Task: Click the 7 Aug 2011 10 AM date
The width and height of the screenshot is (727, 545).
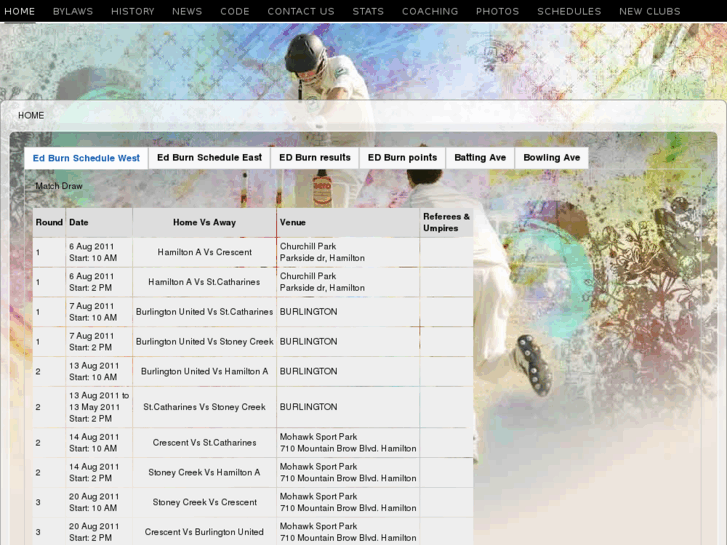Action: coord(93,312)
